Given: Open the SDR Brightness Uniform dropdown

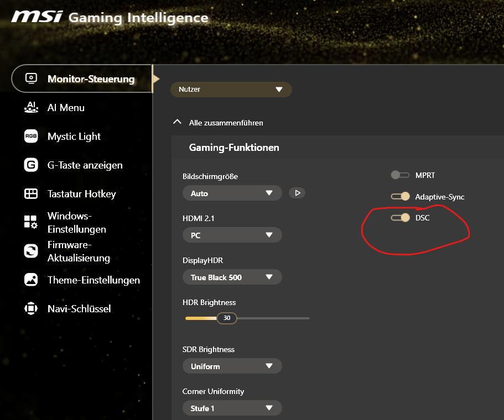Looking at the screenshot, I should [232, 366].
